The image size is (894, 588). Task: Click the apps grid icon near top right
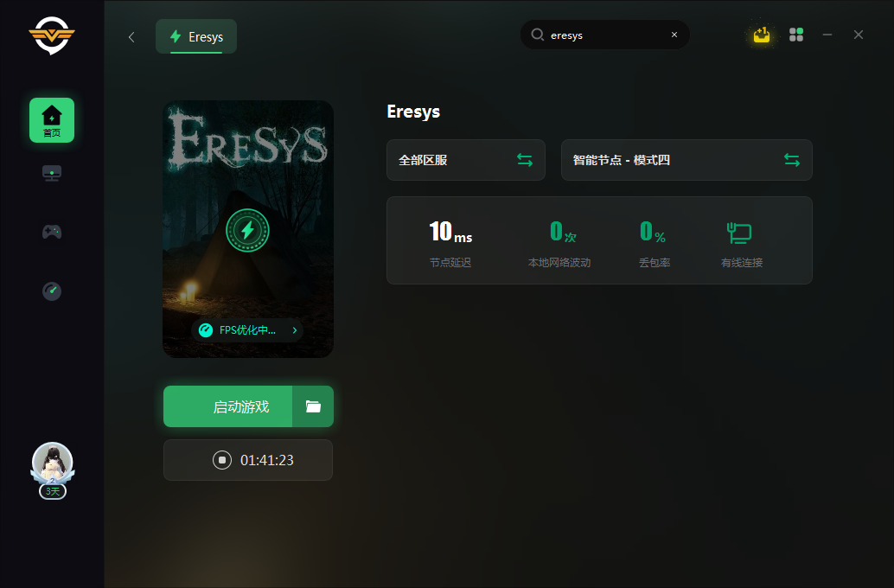796,35
